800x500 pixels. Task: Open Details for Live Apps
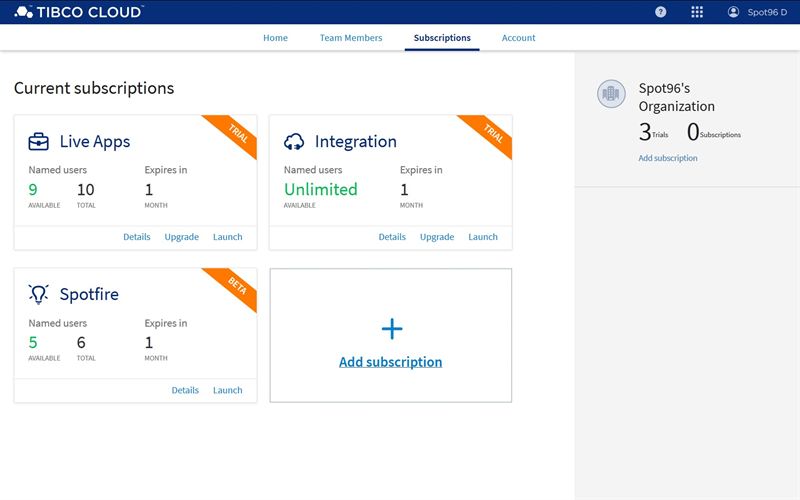coord(137,237)
